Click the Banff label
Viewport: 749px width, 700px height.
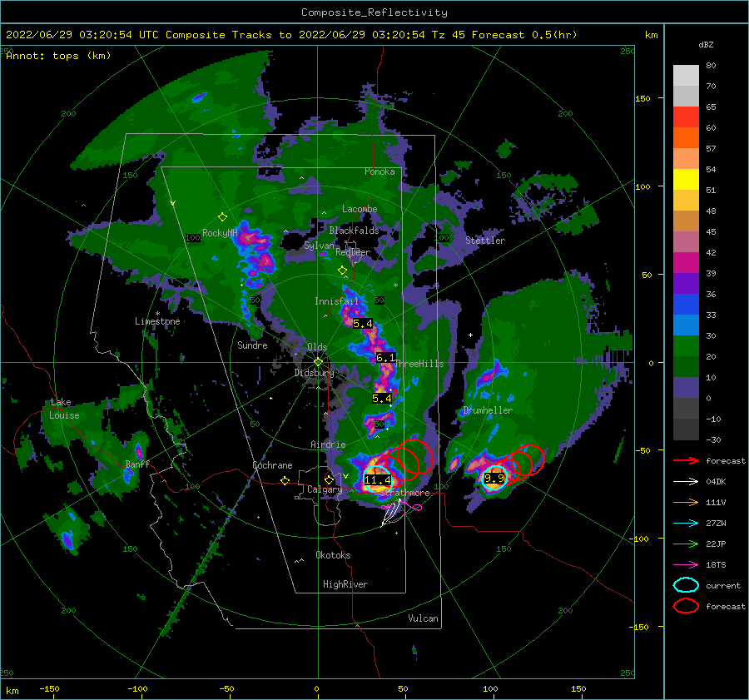click(x=137, y=464)
